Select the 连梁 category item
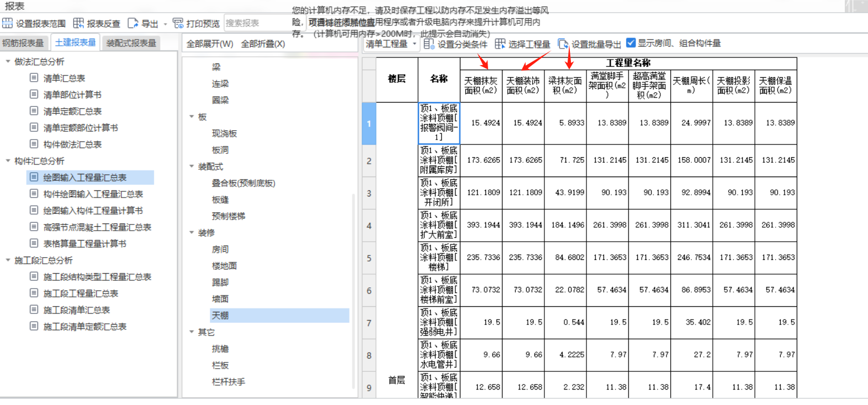 click(x=220, y=83)
